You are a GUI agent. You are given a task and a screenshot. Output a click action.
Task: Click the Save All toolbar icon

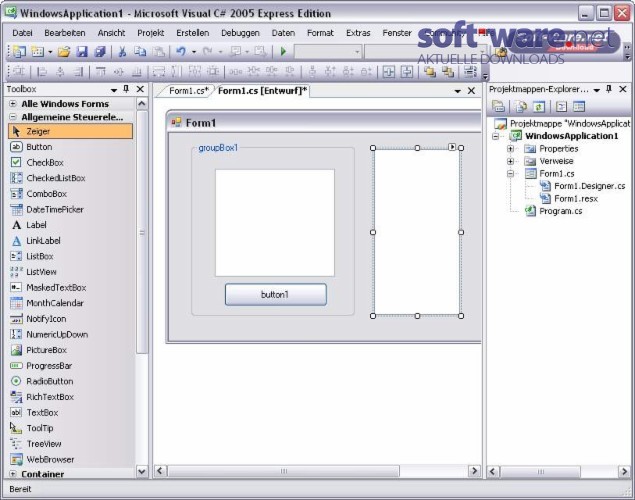[100, 52]
